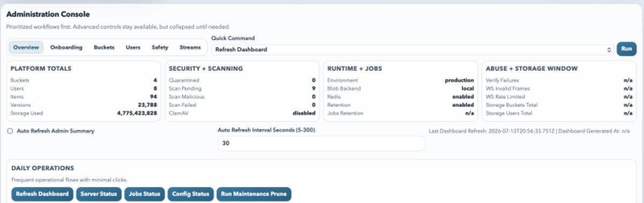Open Jobs Status
The image size is (644, 203).
pos(144,194)
